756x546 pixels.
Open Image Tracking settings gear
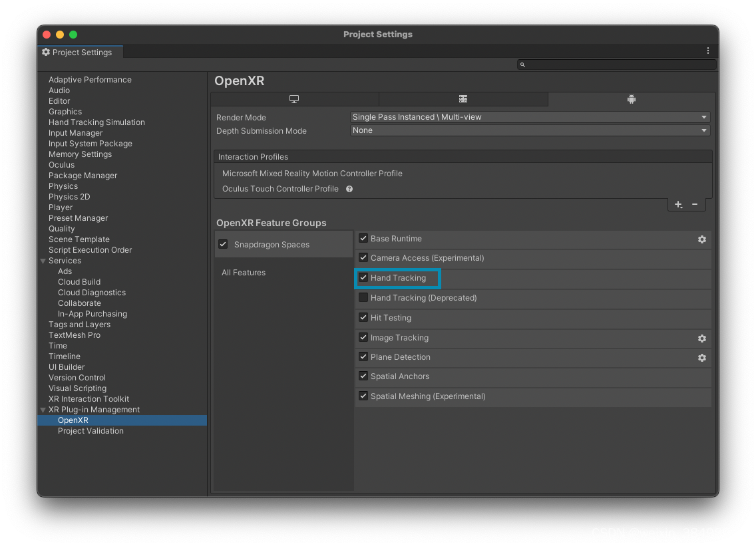(x=702, y=339)
